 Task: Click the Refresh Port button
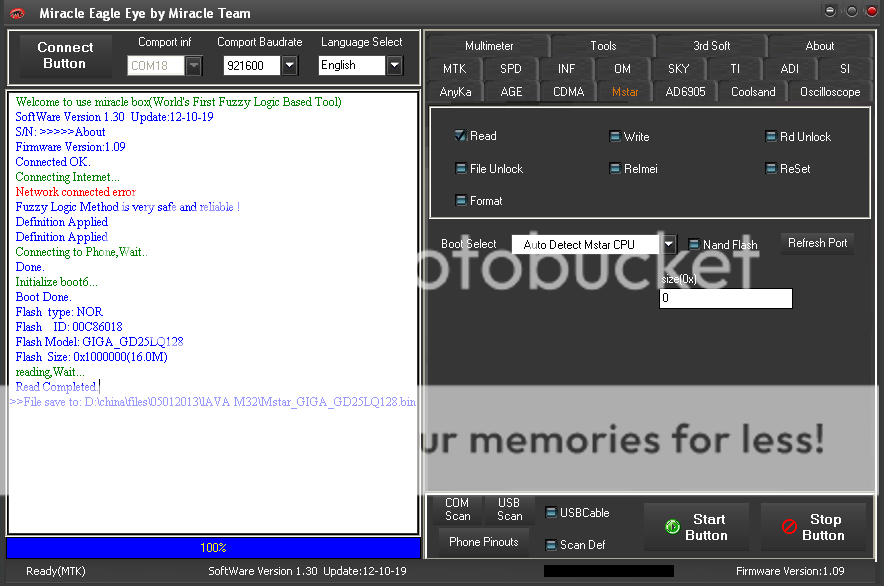tap(817, 243)
